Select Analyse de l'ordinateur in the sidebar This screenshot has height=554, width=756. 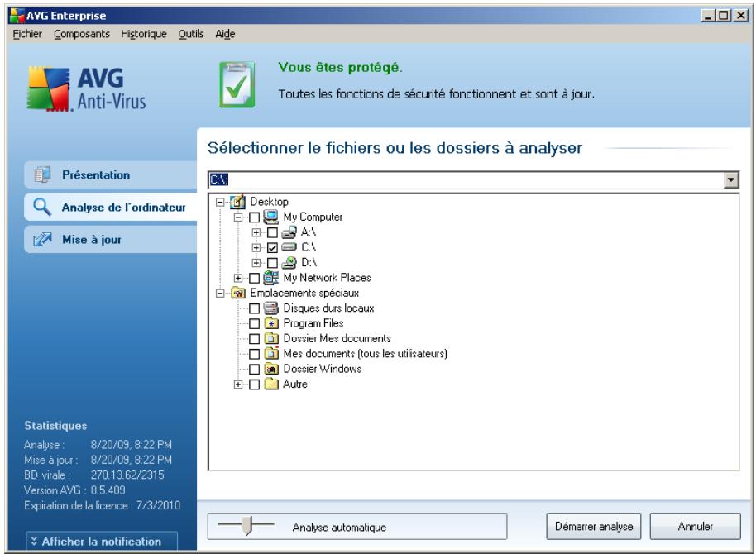[x=110, y=208]
